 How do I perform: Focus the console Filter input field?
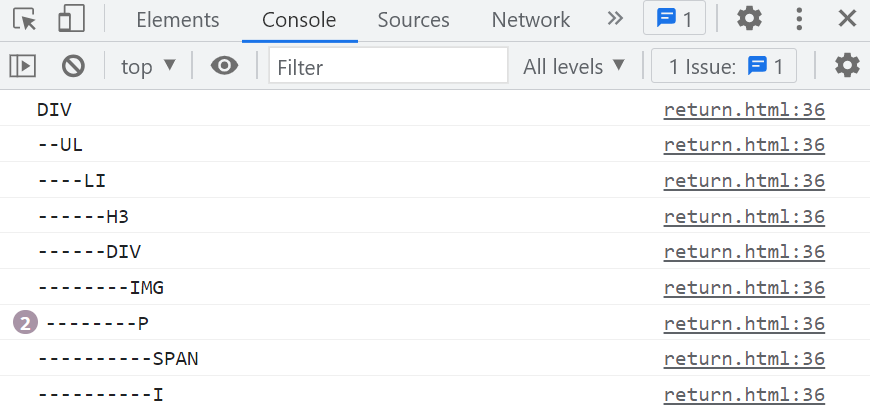[388, 67]
